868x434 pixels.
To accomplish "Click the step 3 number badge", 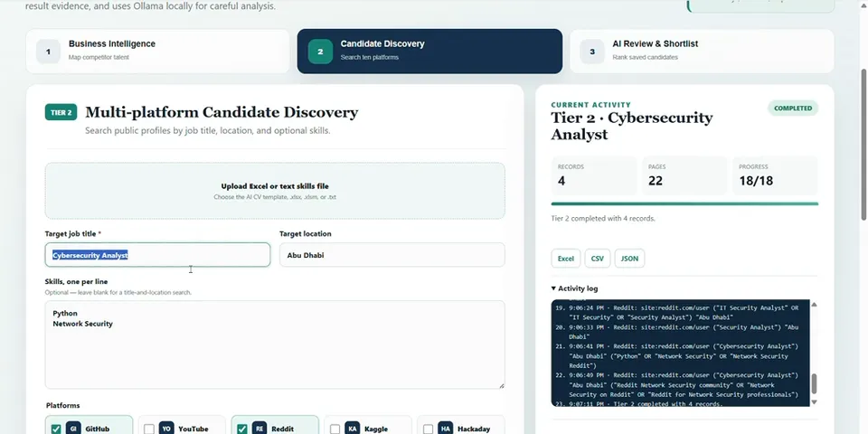I will click(x=592, y=52).
